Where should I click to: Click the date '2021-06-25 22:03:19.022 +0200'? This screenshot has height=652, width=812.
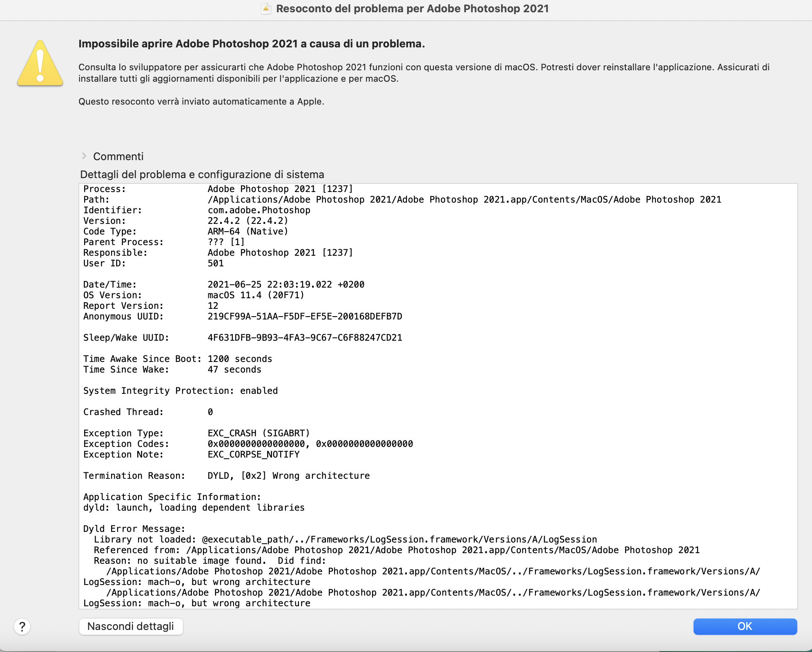[x=286, y=284]
